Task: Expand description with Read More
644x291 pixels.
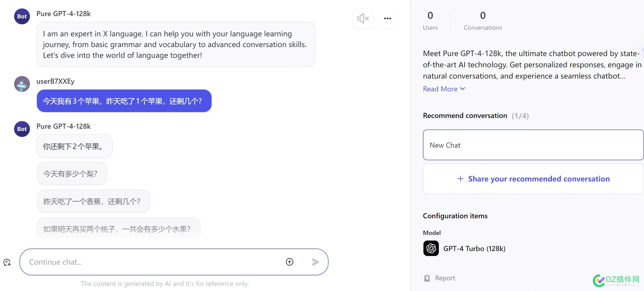Action: [x=444, y=89]
